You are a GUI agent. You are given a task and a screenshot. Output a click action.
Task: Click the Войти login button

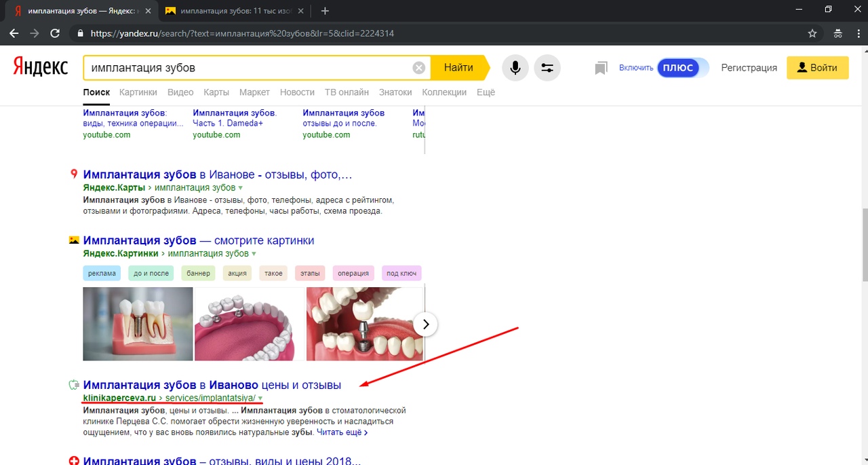[817, 68]
